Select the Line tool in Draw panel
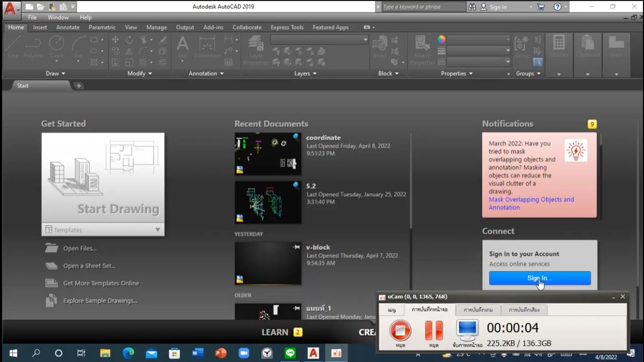Image resolution: width=644 pixels, height=362 pixels. 14,47
